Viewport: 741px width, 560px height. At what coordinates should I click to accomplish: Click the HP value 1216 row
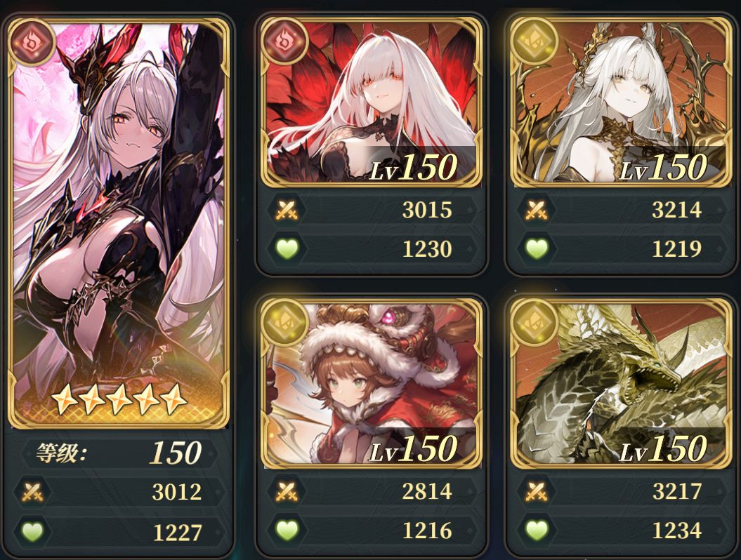371,531
